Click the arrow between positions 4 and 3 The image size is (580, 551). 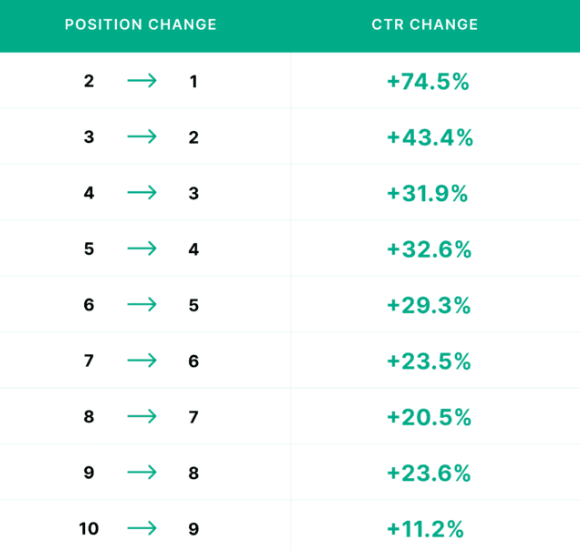(x=142, y=192)
